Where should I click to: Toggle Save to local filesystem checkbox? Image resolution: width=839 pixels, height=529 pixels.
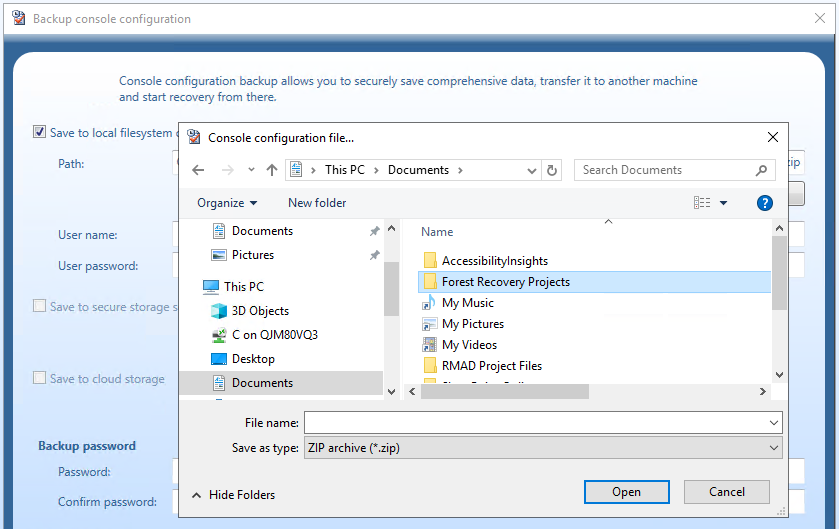pos(40,132)
